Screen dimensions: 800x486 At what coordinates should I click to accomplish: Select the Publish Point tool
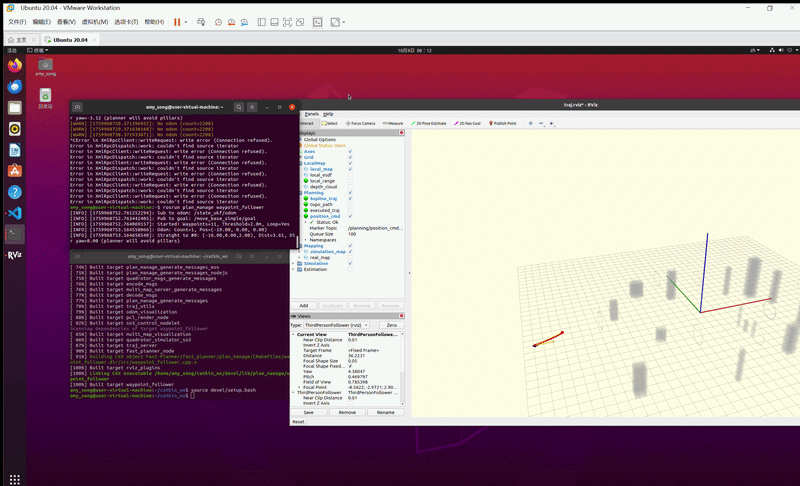(503, 123)
